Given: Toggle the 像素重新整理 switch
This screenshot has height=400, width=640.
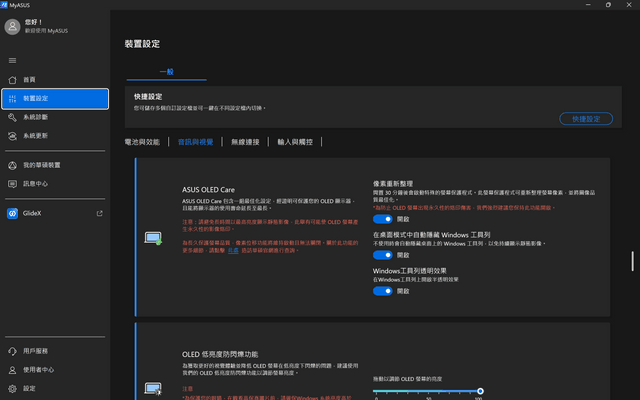Looking at the screenshot, I should (x=382, y=219).
